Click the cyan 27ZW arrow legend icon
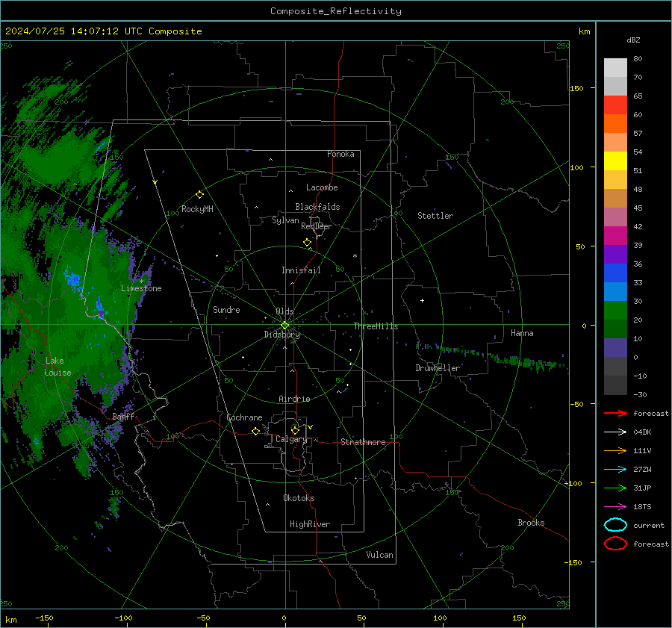672x628 pixels. point(615,470)
